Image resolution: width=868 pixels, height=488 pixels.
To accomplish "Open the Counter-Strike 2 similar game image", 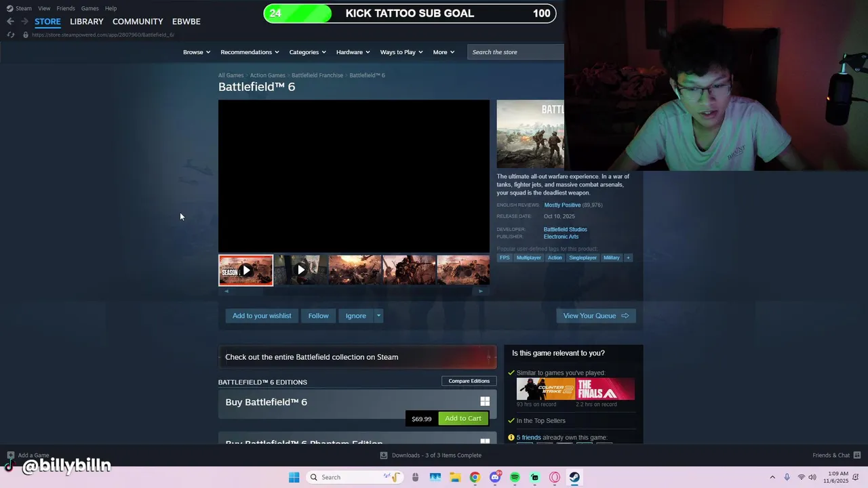I will point(545,389).
